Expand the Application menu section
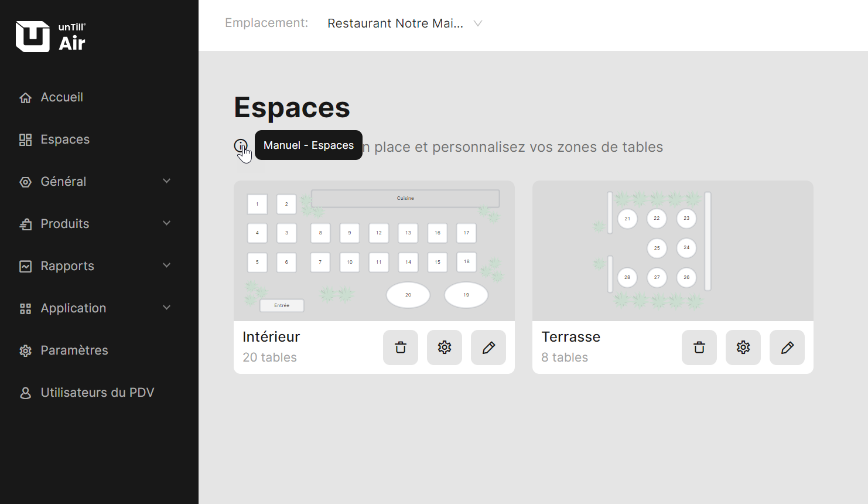This screenshot has width=868, height=504. 95,308
